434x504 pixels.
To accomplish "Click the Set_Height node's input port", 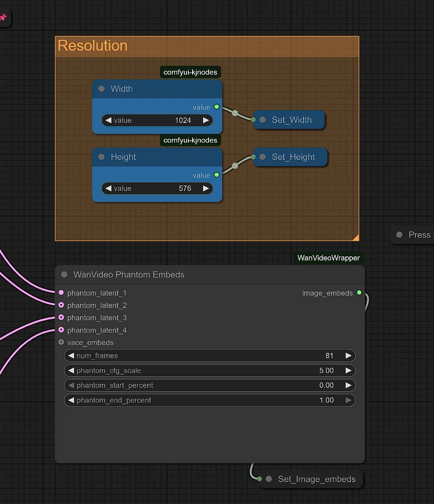I will pos(253,157).
